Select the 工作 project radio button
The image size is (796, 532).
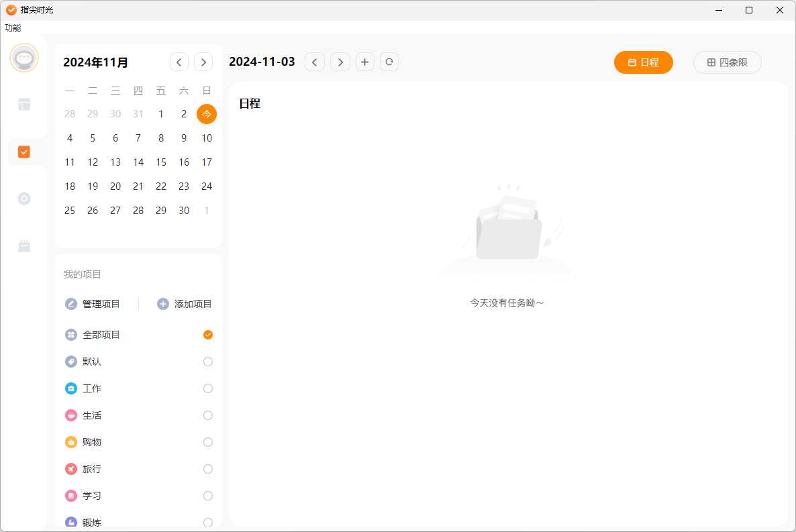click(x=207, y=388)
